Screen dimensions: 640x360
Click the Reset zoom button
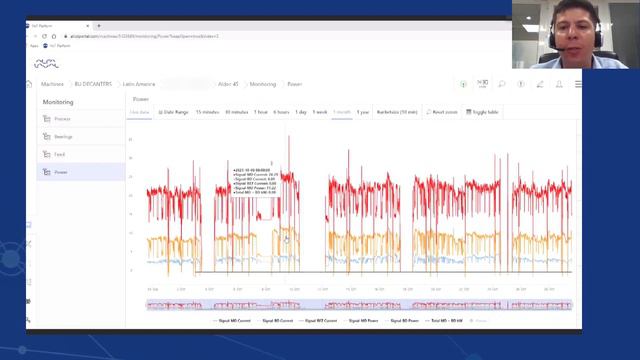click(x=442, y=112)
